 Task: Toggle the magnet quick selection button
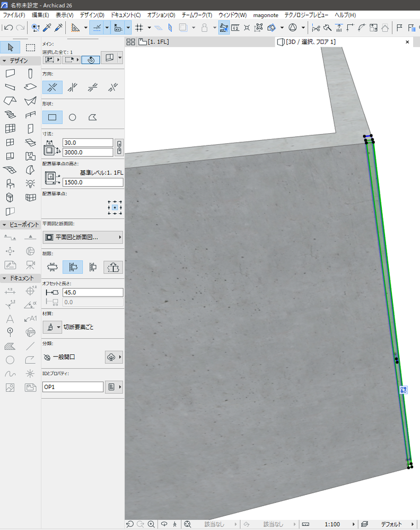[91, 60]
